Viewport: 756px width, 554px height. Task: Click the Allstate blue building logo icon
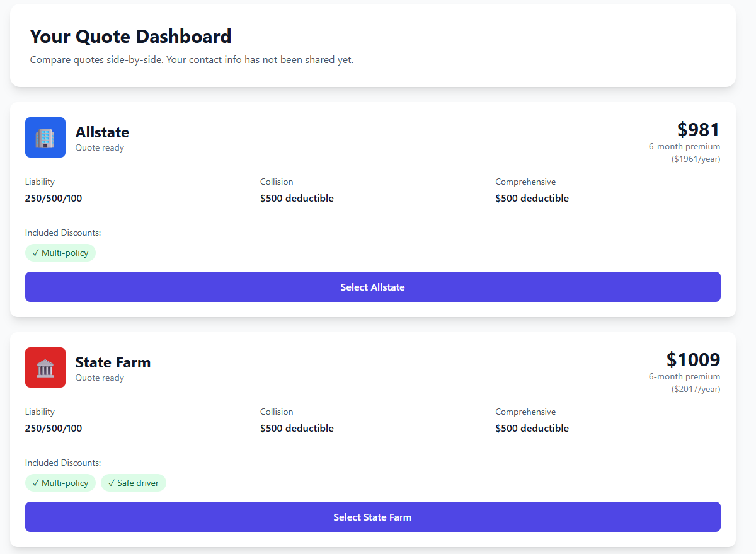point(45,137)
